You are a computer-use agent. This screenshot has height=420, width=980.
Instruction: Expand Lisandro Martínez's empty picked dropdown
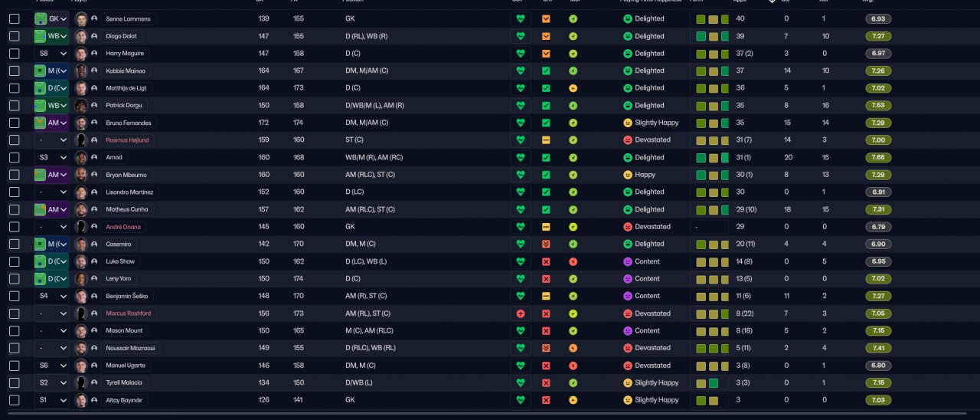[x=51, y=192]
